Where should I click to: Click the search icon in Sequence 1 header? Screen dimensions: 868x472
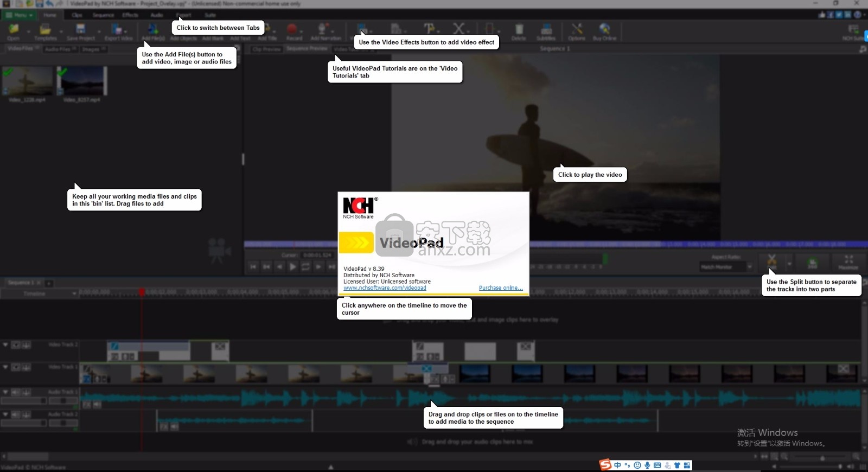[863, 49]
